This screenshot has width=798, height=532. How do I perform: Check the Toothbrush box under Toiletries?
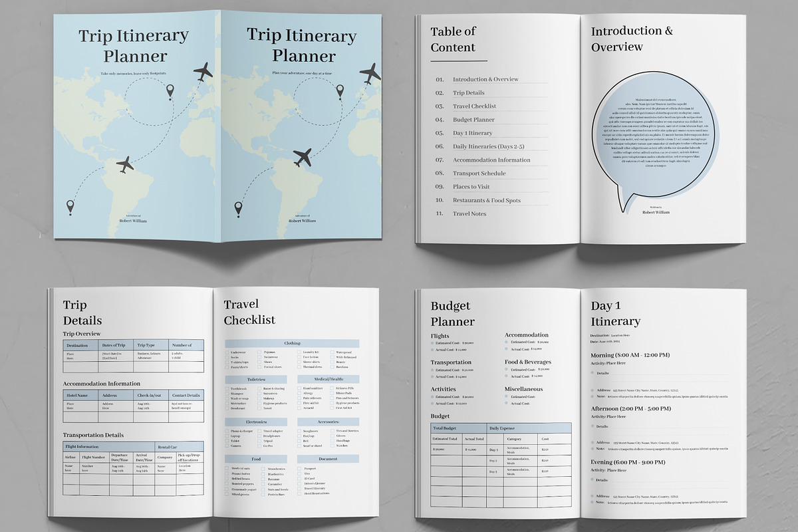[x=226, y=388]
